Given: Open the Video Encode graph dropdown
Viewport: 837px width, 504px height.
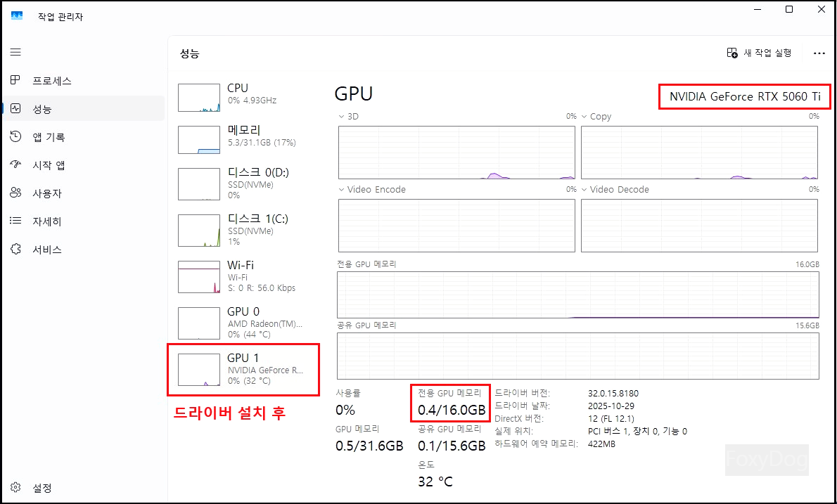Looking at the screenshot, I should [x=341, y=189].
